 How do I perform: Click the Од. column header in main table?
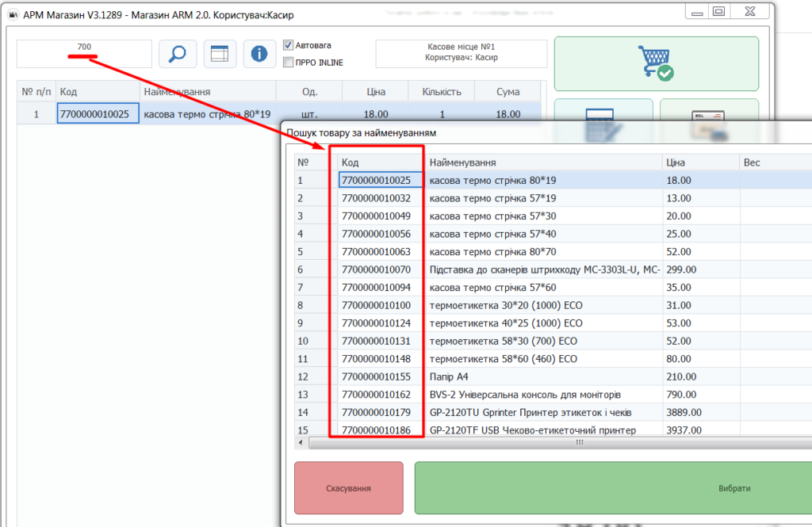coord(310,92)
